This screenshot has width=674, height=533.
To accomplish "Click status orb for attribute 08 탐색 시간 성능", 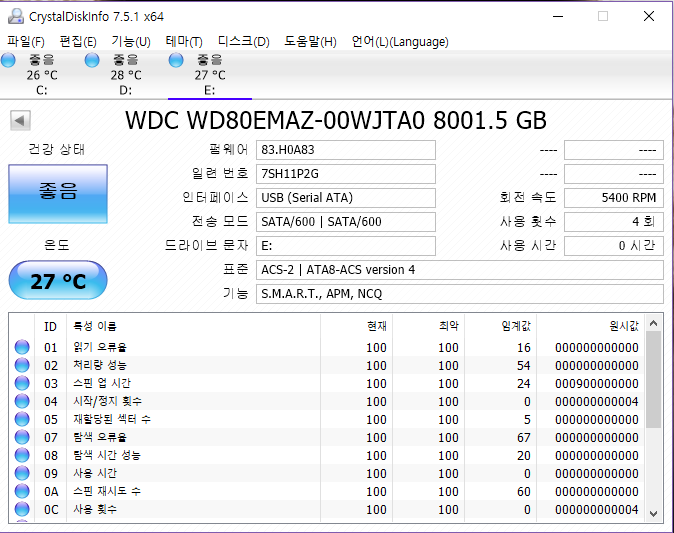I will click(x=22, y=455).
